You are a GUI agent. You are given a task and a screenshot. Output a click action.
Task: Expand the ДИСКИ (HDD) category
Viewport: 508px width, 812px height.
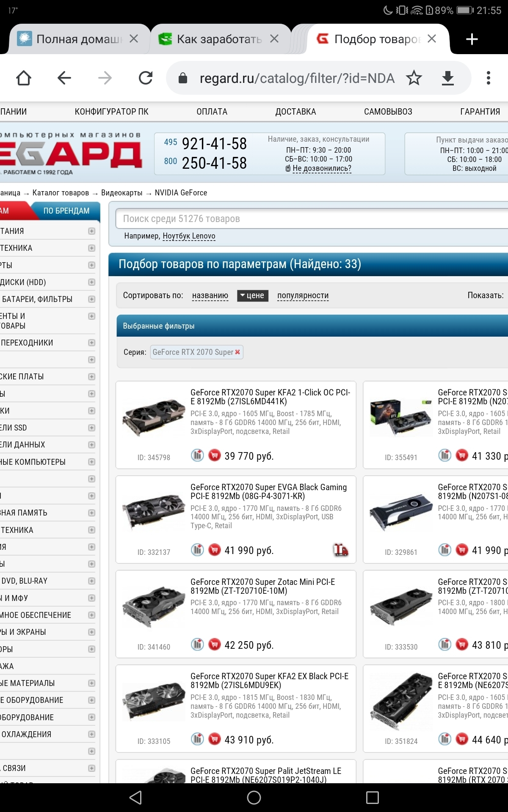point(91,282)
